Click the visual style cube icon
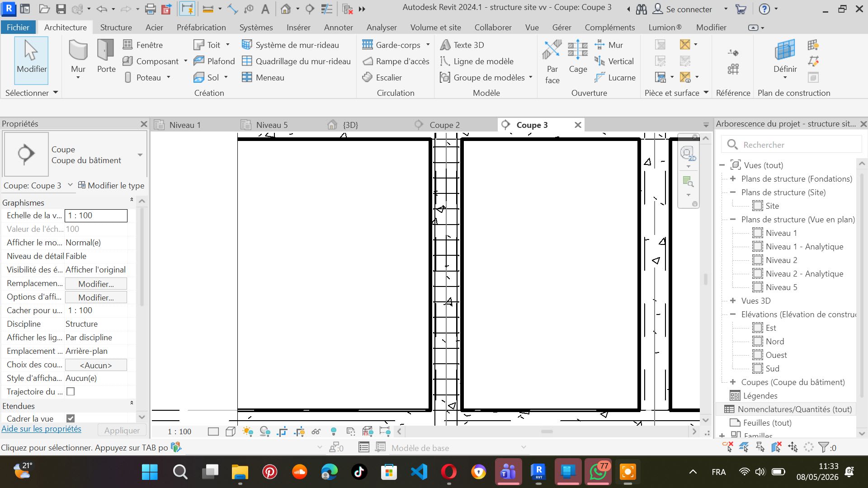Viewport: 868px width, 488px height. [231, 432]
